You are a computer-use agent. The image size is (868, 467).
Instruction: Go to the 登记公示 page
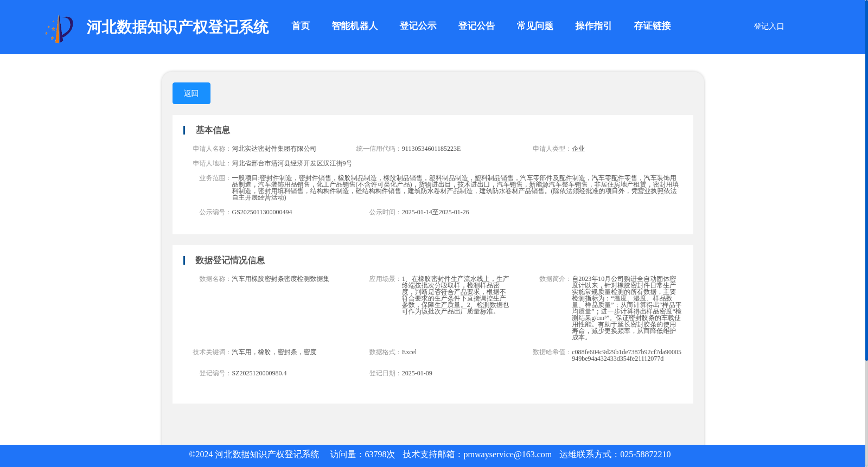(x=418, y=26)
